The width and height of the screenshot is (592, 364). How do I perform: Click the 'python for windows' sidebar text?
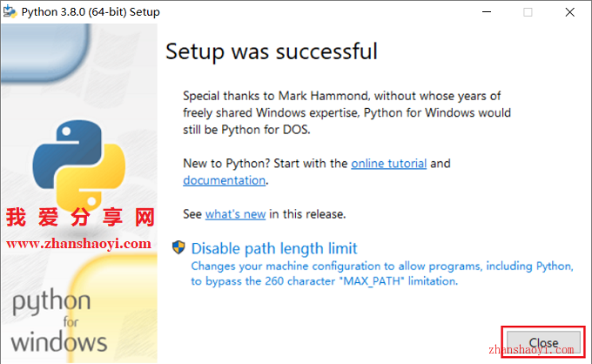tap(58, 321)
